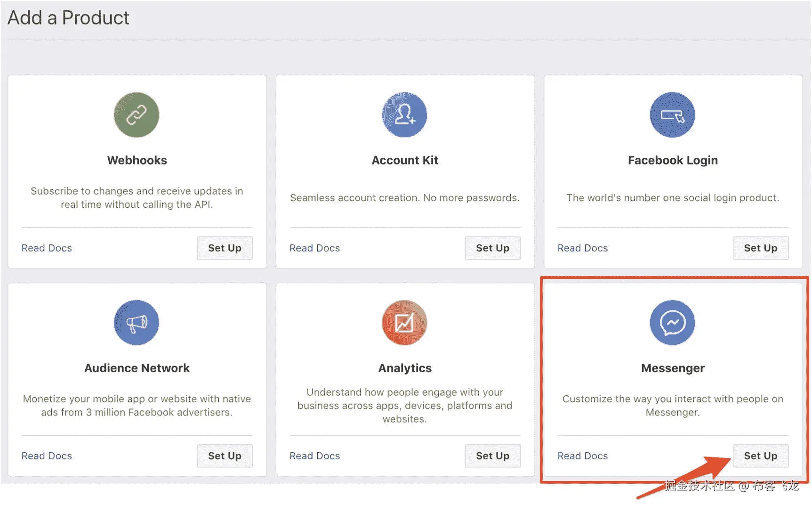Viewport: 812px width, 505px height.
Task: Click the Webhooks chain-link icon
Action: [137, 115]
